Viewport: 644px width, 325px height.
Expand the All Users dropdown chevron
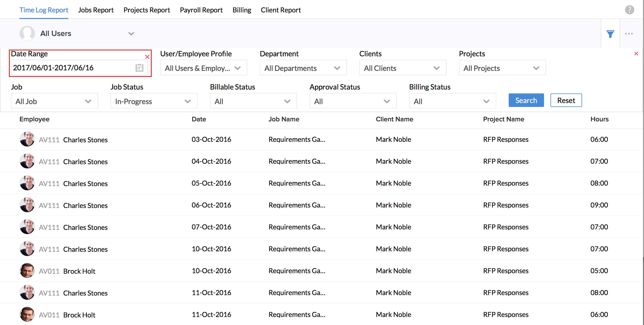tap(131, 34)
